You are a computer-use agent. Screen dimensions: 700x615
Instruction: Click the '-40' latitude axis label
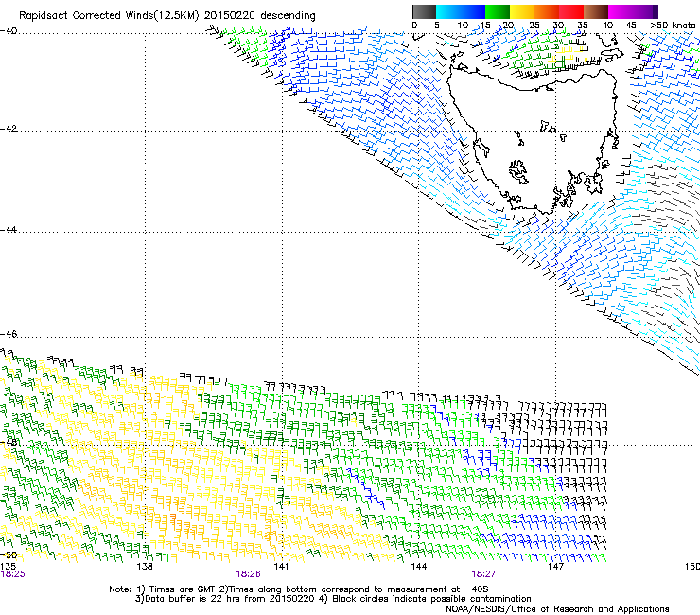tap(9, 31)
